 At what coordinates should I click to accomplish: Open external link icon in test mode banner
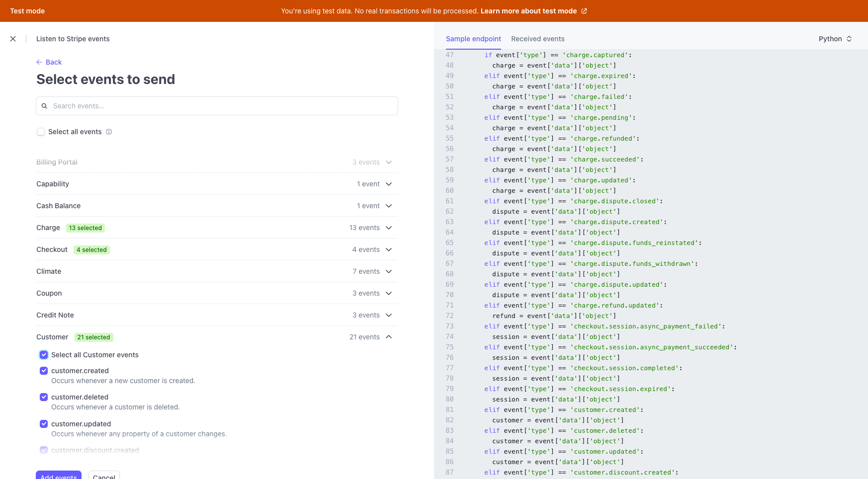pos(584,11)
